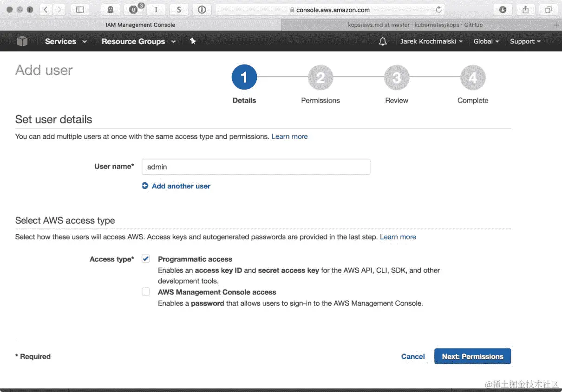Viewport: 562px width, 392px height.
Task: Open the Support dropdown menu
Action: (525, 41)
